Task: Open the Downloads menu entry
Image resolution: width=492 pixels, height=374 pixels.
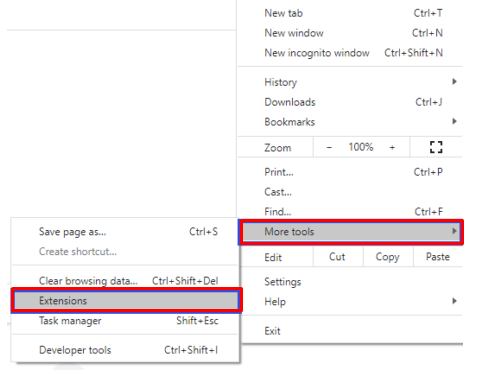Action: tap(350, 102)
